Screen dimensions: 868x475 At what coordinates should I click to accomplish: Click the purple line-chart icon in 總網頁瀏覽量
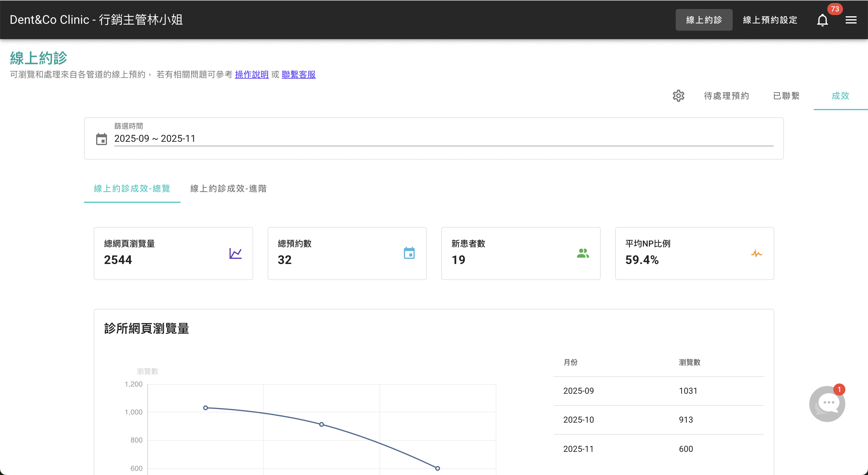click(x=235, y=253)
